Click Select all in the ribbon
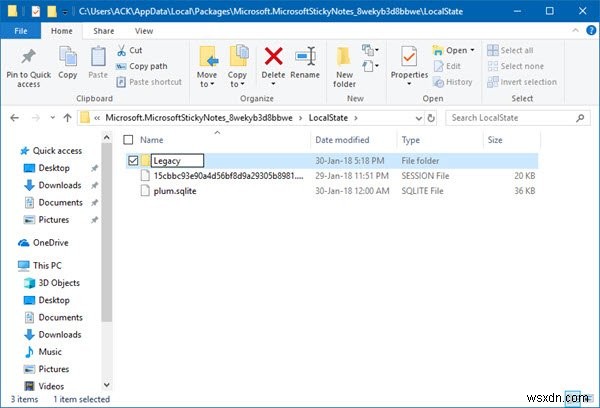The height and width of the screenshot is (408, 600). pos(510,50)
